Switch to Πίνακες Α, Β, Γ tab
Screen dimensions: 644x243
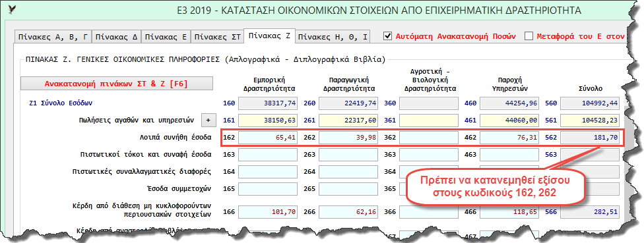tap(53, 36)
